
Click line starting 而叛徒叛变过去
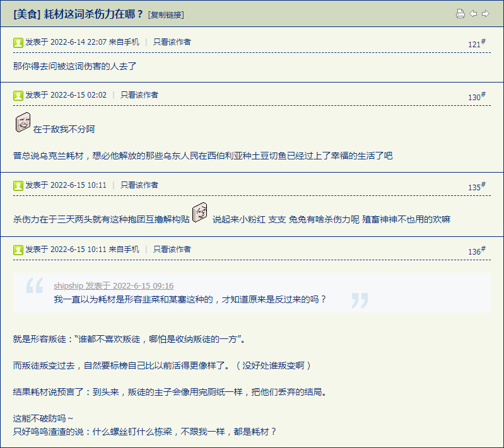tap(162, 365)
